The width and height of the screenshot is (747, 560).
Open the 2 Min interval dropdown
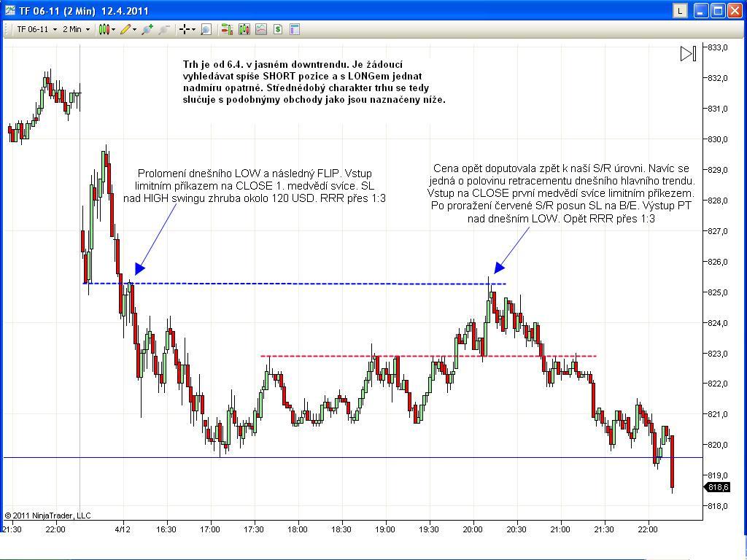coord(76,29)
